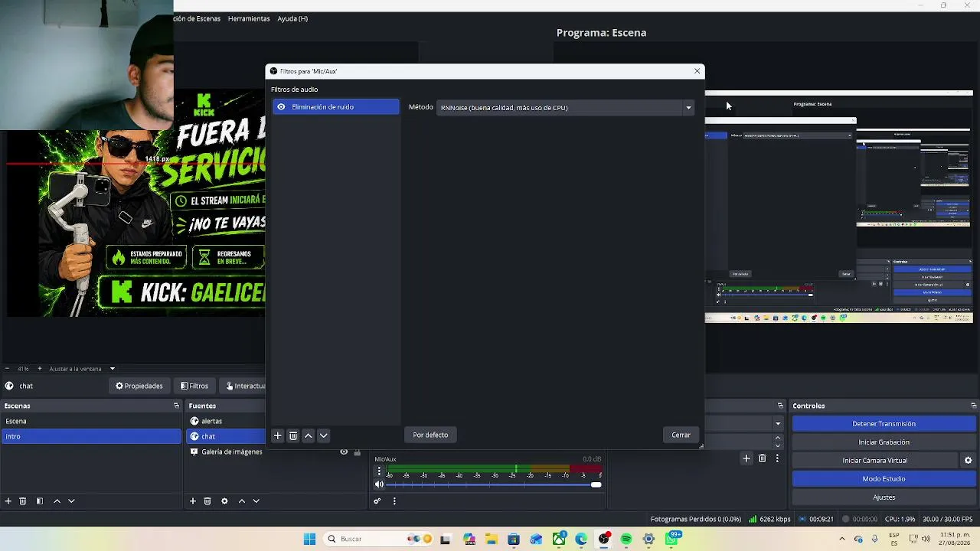Add a new scene

pyautogui.click(x=8, y=501)
